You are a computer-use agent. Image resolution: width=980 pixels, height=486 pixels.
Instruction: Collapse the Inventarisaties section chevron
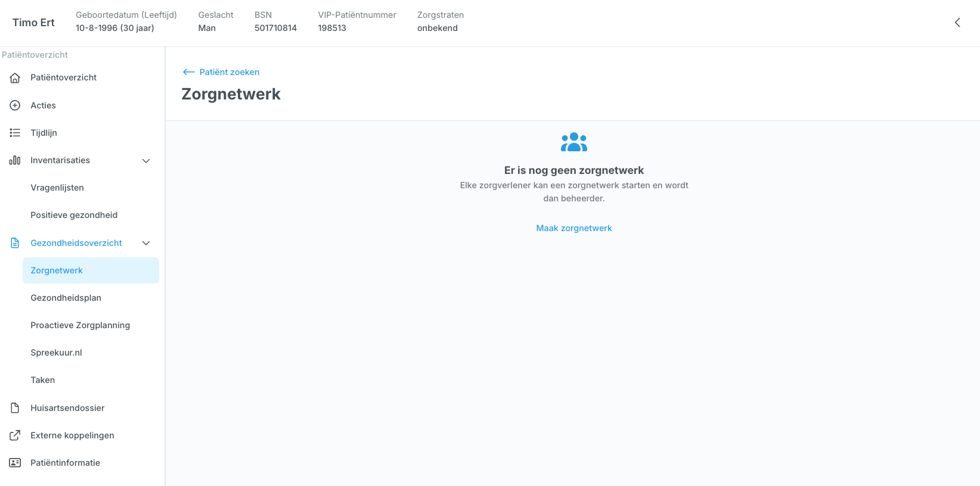click(146, 161)
